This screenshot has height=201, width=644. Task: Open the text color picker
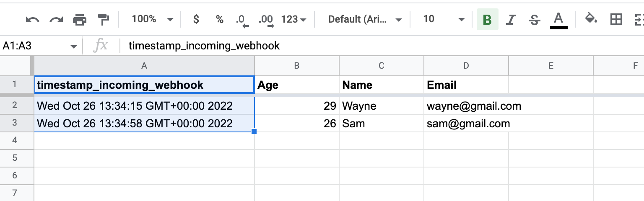click(558, 20)
